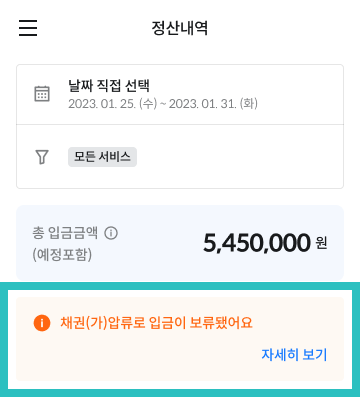Tap the orange alert icon in the banner
The image size is (360, 397).
[x=42, y=323]
